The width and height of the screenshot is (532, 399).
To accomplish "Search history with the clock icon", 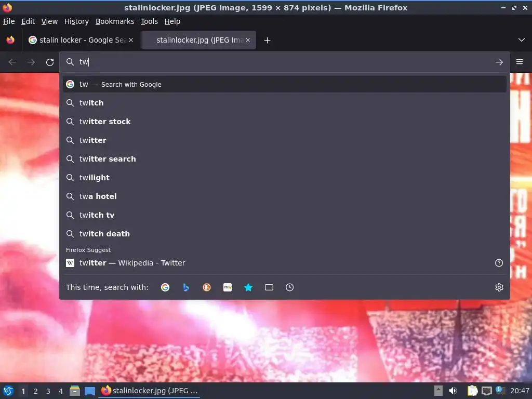I will pyautogui.click(x=289, y=287).
